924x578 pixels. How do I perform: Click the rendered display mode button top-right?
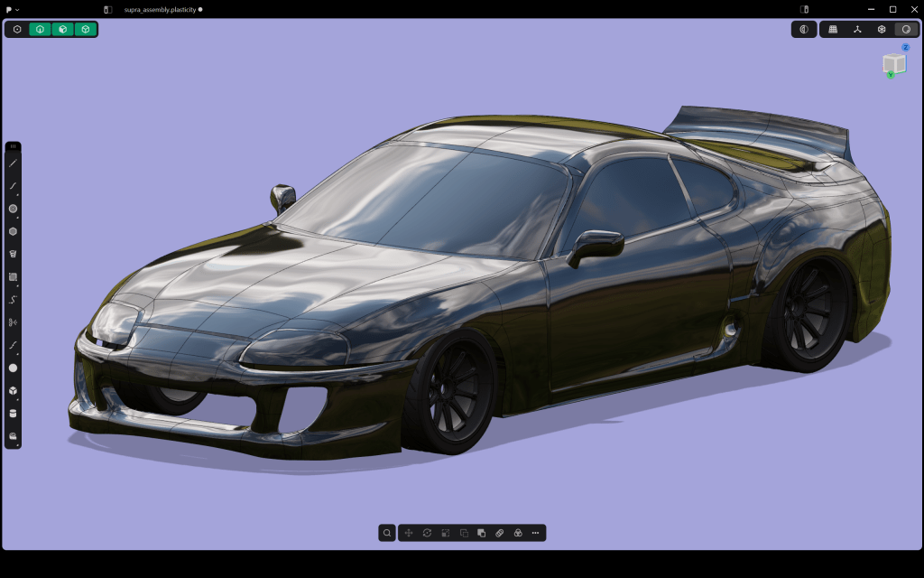(x=905, y=29)
